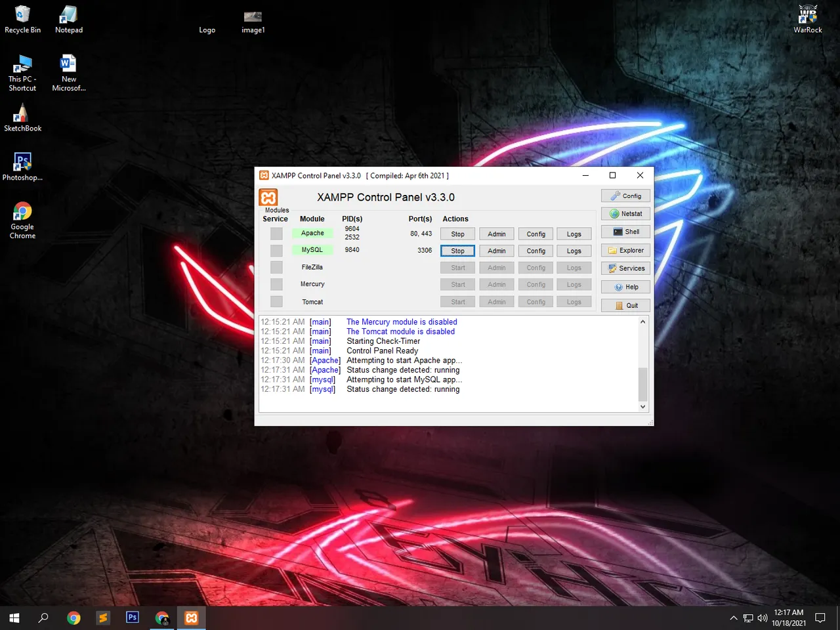
Task: Open the notification center icon
Action: pos(820,618)
